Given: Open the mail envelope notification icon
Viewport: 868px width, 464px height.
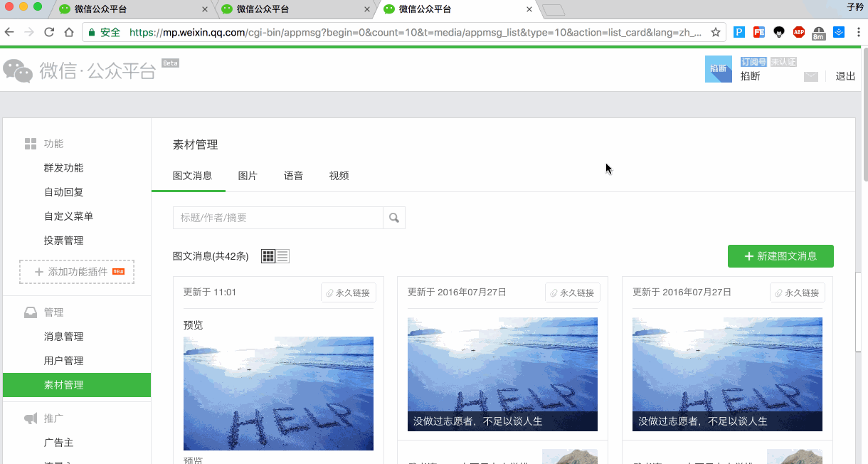Looking at the screenshot, I should point(810,77).
